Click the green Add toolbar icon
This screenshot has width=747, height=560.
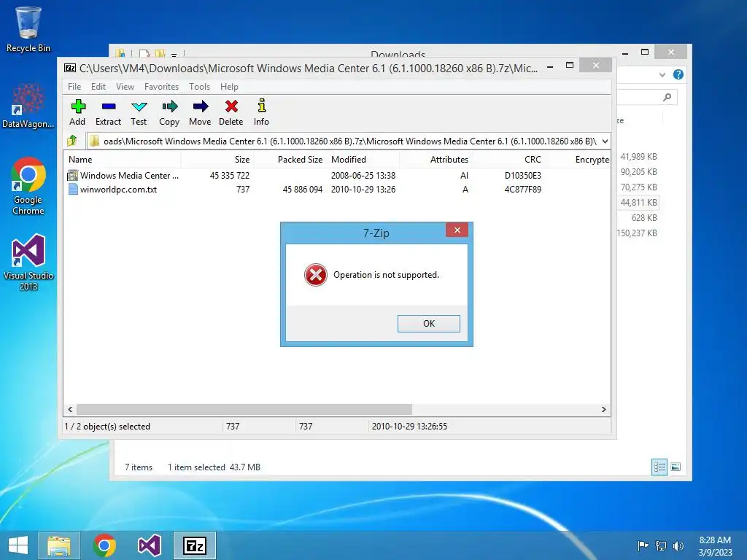coord(77,106)
